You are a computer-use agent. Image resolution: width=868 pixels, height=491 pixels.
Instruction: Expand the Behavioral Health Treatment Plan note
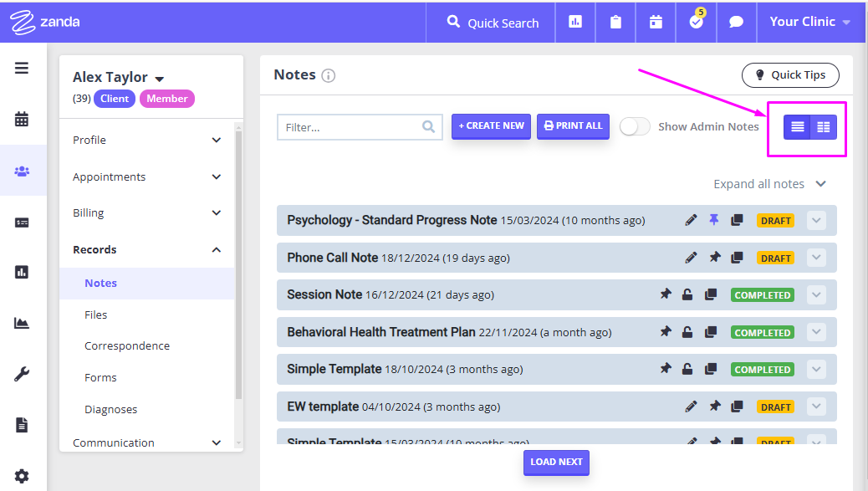[x=816, y=332]
